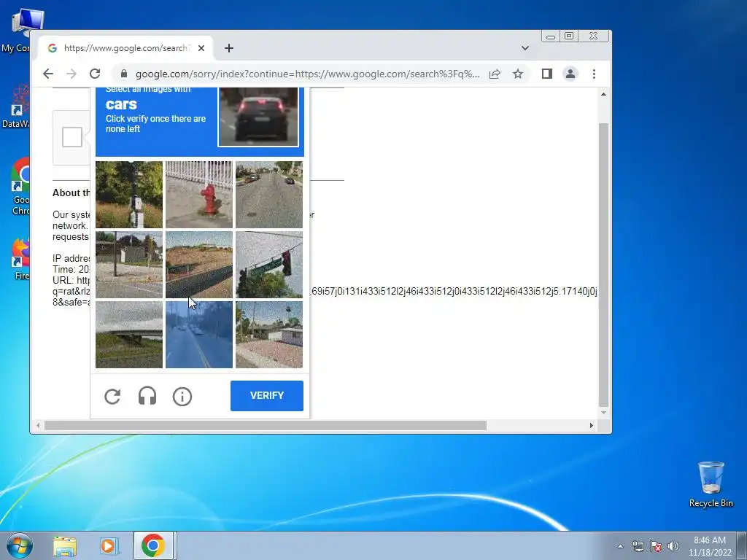Screen dimensions: 747x560
Task: Select the tile showing a wide road with parked cars
Action: [269, 194]
